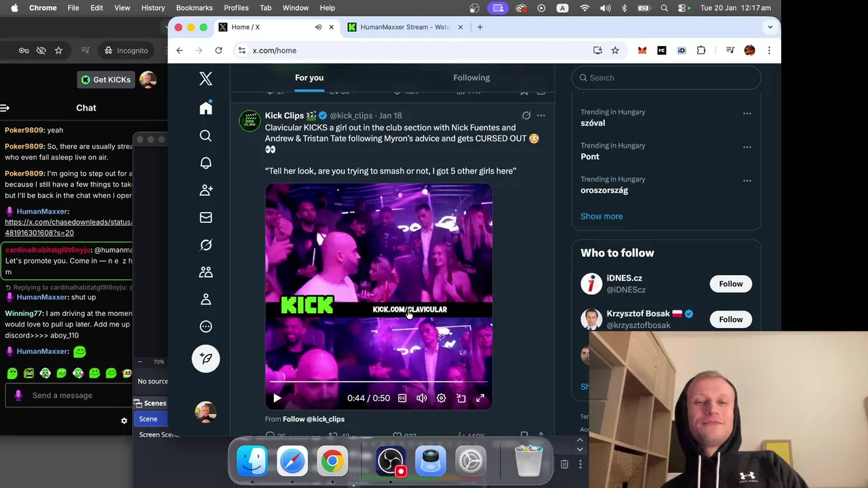The width and height of the screenshot is (868, 488).
Task: Collapse the Kick chat panel
Action: [x=5, y=108]
